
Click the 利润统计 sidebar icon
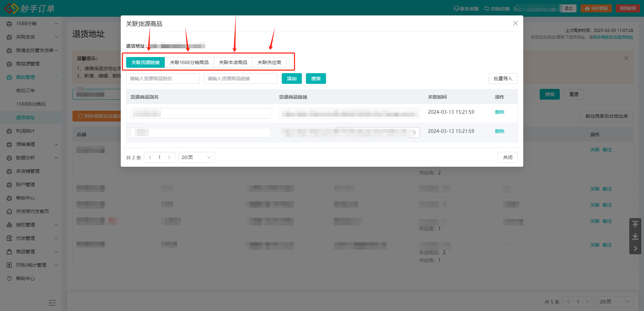[9, 131]
